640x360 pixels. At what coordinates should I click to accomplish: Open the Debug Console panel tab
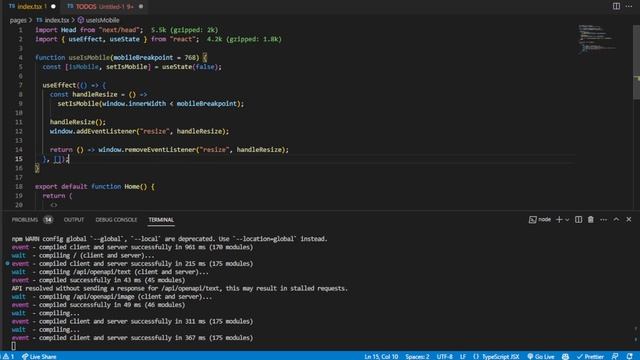point(116,220)
